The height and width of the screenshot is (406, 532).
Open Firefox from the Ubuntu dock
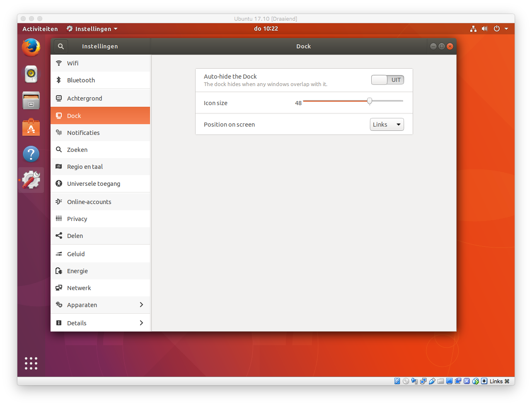(31, 48)
